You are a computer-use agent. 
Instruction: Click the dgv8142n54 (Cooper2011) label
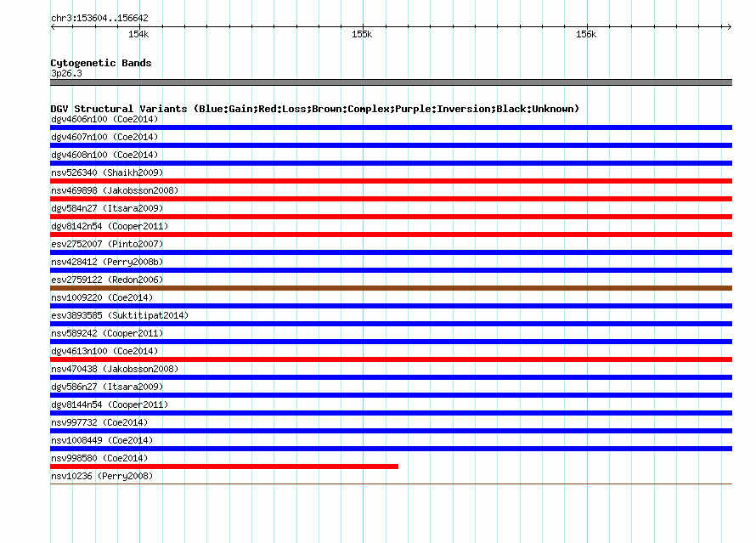(110, 226)
